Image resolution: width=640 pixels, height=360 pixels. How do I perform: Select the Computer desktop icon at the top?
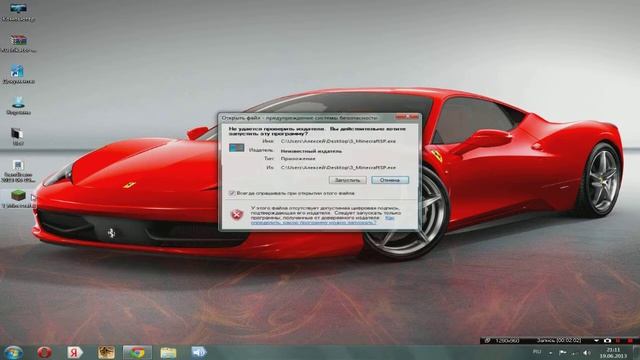tap(18, 13)
